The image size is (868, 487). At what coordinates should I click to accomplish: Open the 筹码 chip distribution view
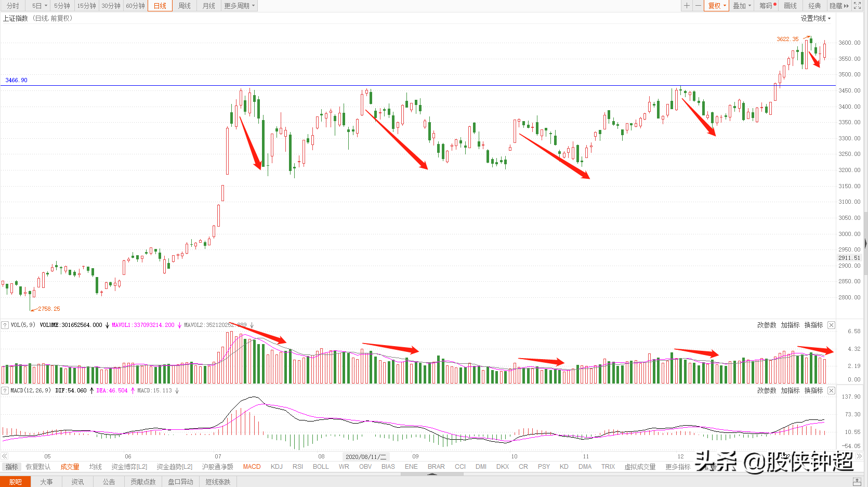[767, 6]
